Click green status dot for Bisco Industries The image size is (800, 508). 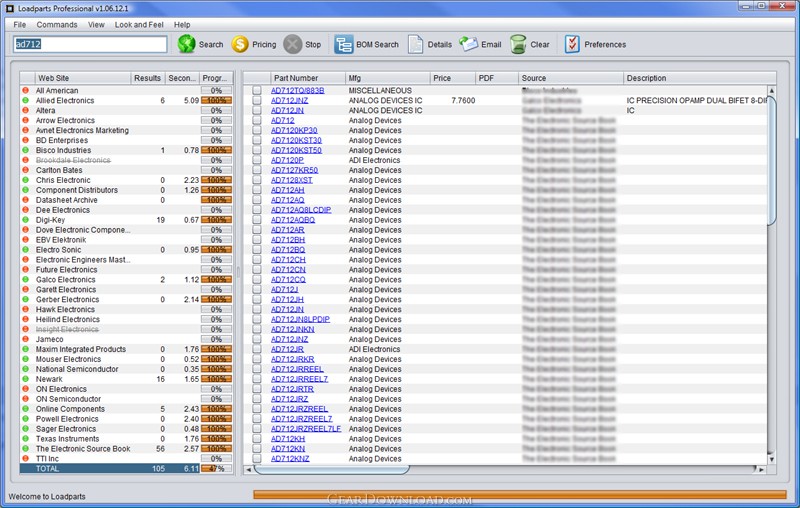point(26,150)
